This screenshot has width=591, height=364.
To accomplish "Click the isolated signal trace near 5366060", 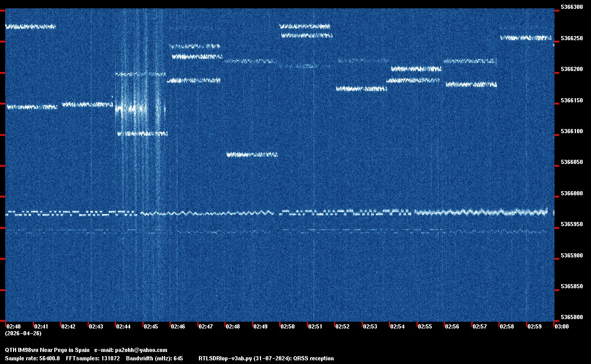I will (x=252, y=155).
